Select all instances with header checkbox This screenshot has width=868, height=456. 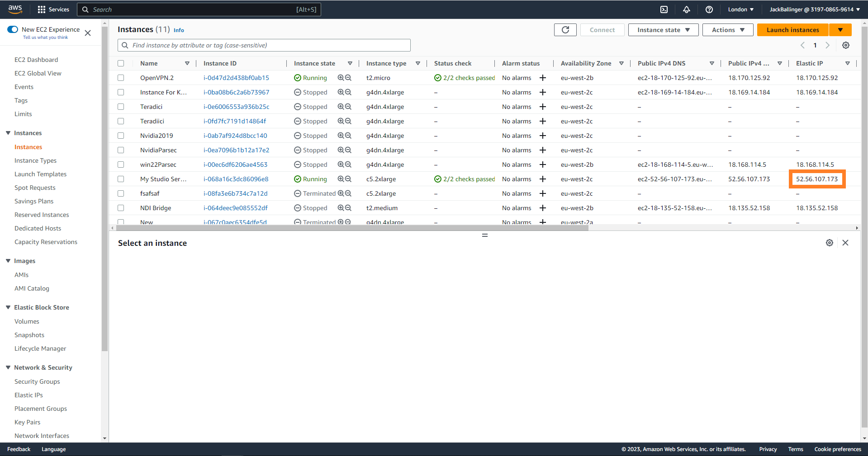(x=121, y=63)
